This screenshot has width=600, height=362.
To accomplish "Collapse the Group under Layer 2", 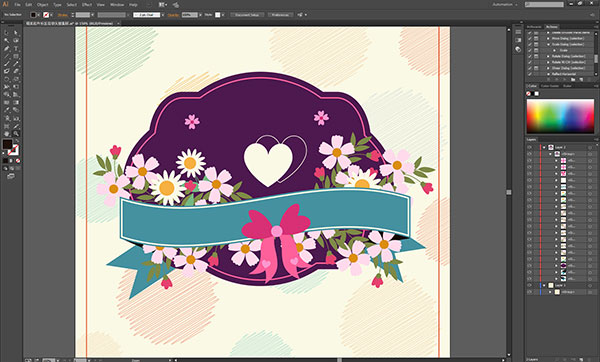I will pos(551,154).
